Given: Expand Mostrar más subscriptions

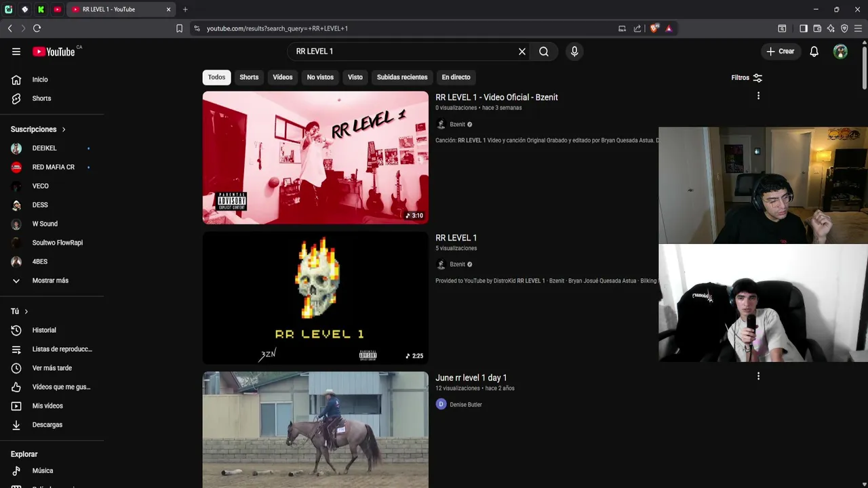Looking at the screenshot, I should pyautogui.click(x=52, y=281).
